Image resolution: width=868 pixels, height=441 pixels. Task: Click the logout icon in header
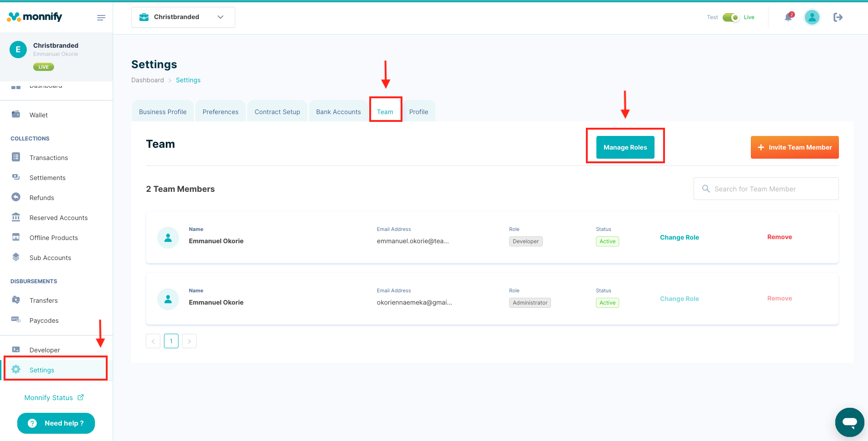pos(838,17)
